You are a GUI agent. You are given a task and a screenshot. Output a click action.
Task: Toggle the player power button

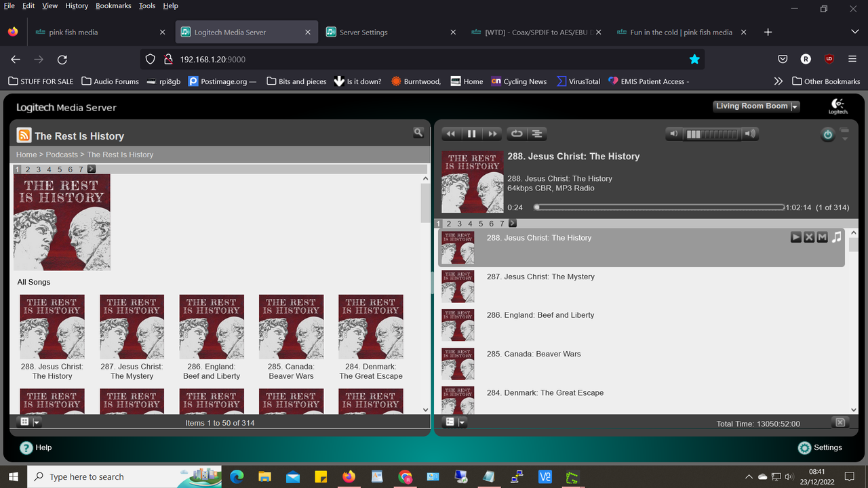(x=827, y=135)
